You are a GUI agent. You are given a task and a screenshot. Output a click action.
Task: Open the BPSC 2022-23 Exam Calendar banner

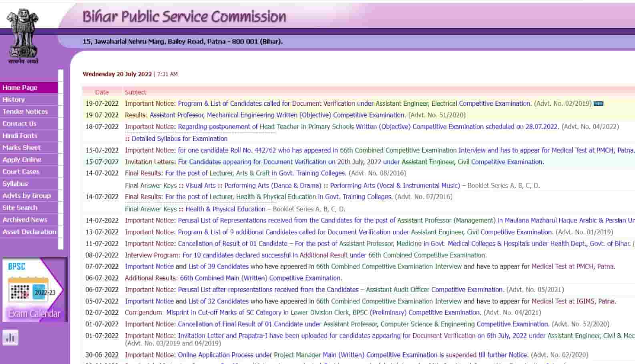point(34,290)
